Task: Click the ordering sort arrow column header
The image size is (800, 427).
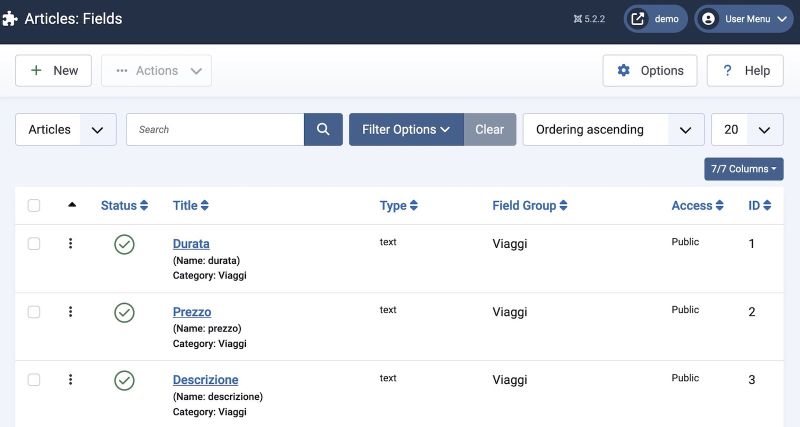Action: point(72,205)
